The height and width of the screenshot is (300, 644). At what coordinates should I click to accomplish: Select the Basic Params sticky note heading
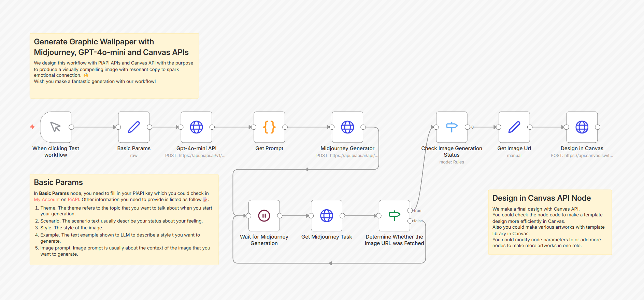58,182
